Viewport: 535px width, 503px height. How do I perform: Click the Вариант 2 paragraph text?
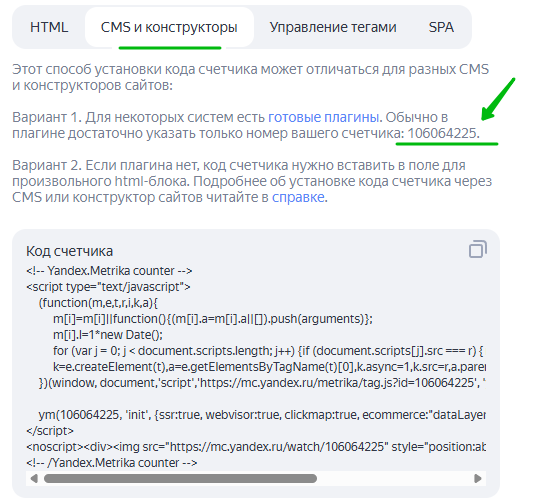point(252,181)
